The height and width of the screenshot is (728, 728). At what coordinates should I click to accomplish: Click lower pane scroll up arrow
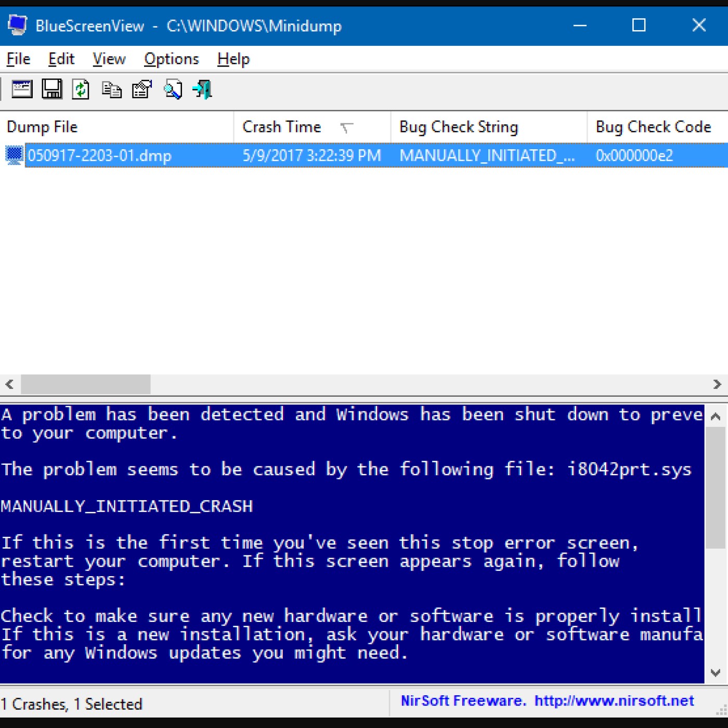716,416
